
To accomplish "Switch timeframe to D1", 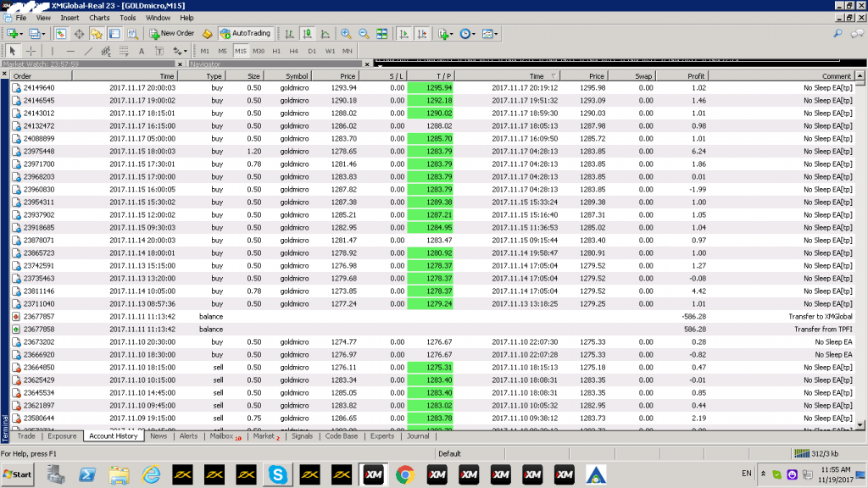I will [x=312, y=51].
